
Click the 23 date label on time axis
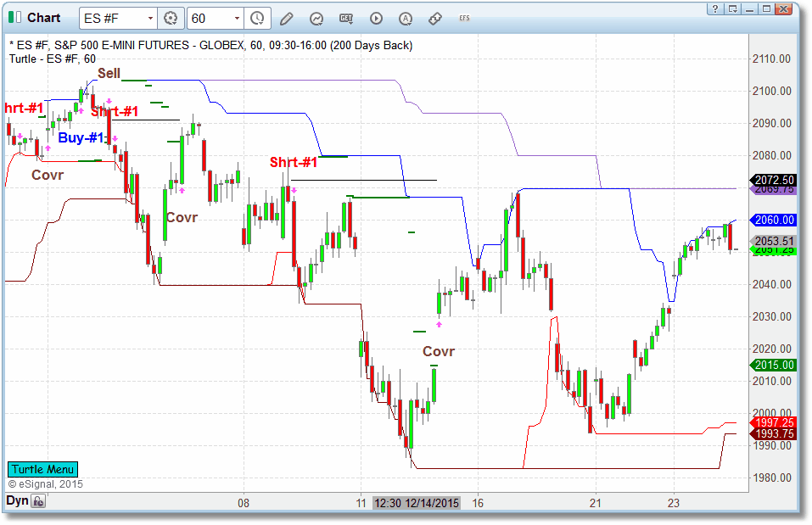click(x=673, y=503)
